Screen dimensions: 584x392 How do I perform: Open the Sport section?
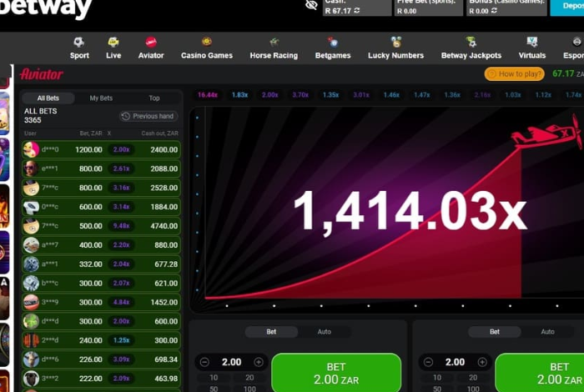(79, 48)
